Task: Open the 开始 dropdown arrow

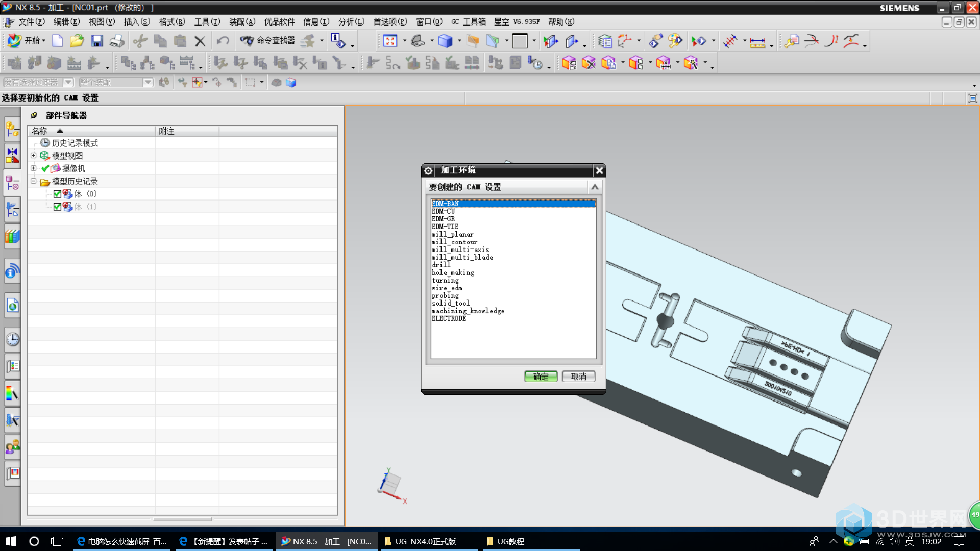Action: [x=44, y=41]
